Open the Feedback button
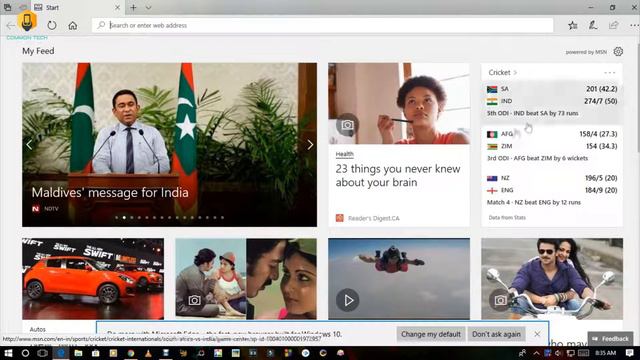This screenshot has height=360, width=640. [x=611, y=338]
